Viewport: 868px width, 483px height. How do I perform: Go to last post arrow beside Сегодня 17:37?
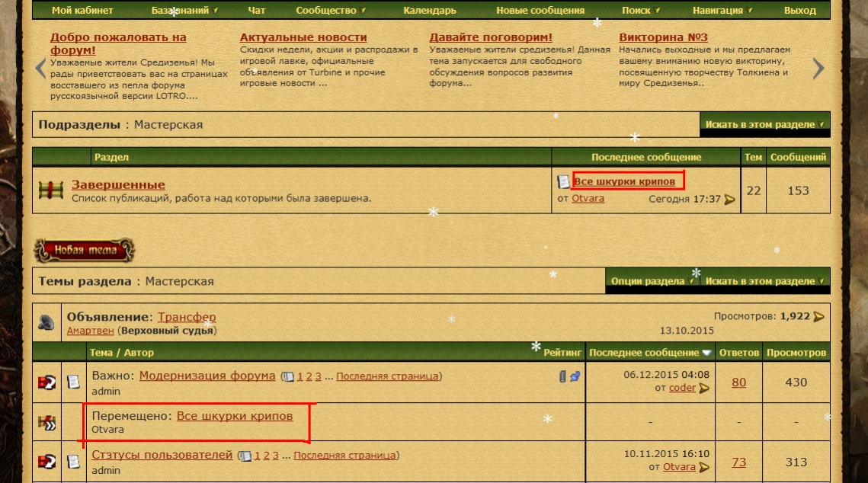pos(730,200)
